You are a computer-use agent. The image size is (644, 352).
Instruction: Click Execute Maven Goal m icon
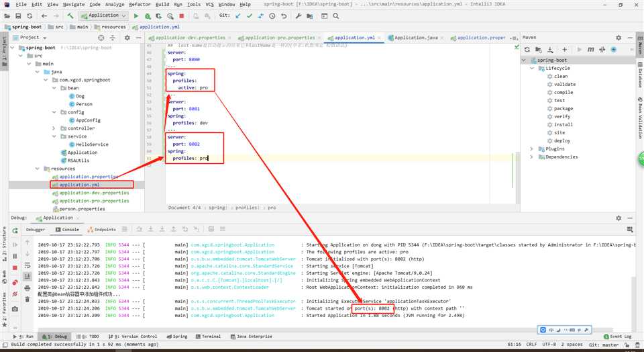pyautogui.click(x=590, y=49)
